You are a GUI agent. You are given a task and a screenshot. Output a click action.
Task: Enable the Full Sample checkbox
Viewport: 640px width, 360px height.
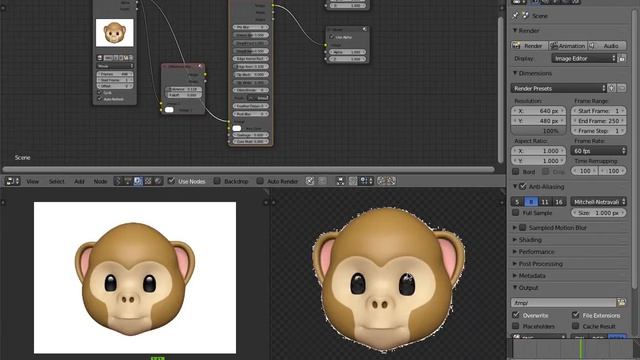tap(516, 213)
